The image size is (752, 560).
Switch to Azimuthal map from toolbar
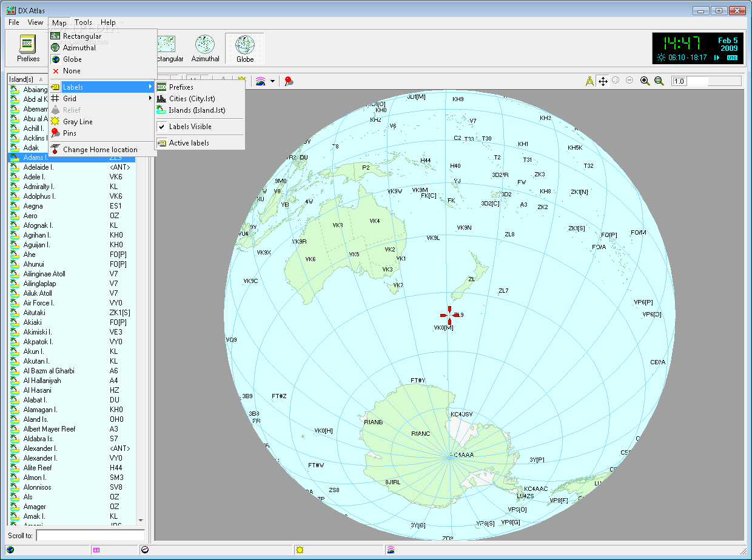click(x=205, y=49)
